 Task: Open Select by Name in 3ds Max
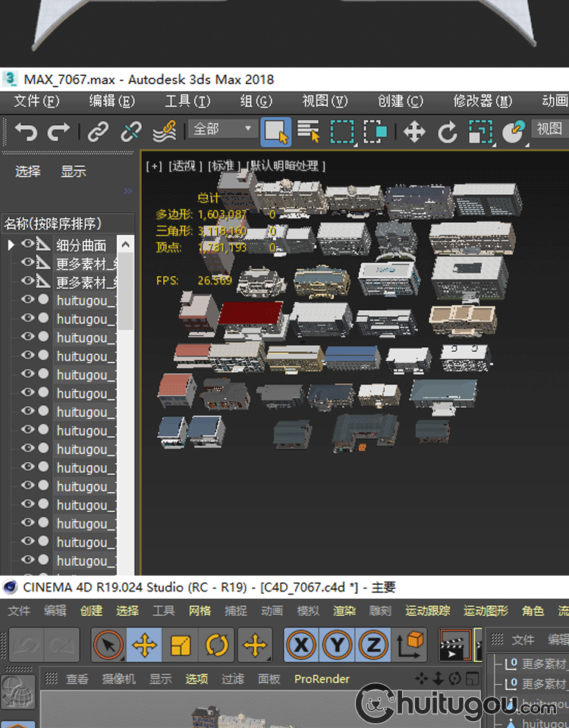click(309, 131)
